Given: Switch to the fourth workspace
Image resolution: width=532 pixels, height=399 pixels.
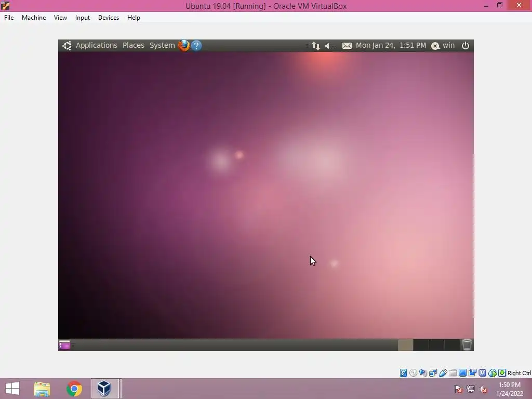Looking at the screenshot, I should pos(452,345).
